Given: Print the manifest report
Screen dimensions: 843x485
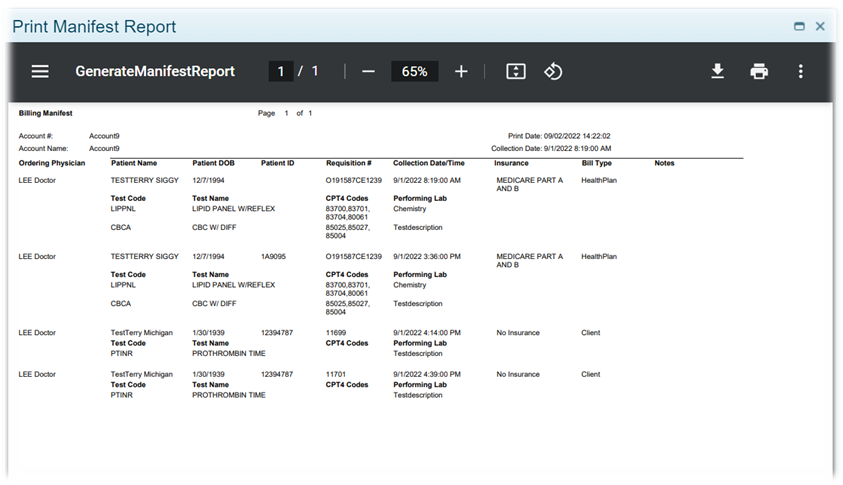Looking at the screenshot, I should pos(759,72).
